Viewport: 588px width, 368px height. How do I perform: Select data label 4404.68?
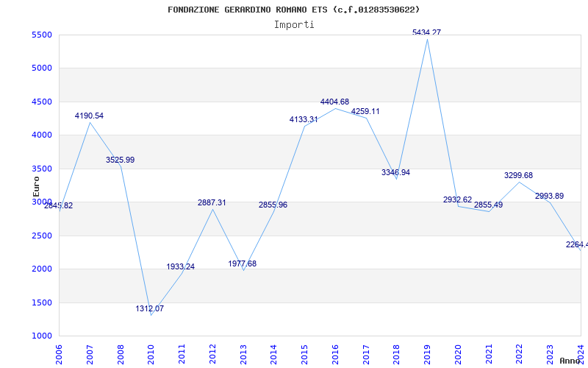click(x=334, y=102)
